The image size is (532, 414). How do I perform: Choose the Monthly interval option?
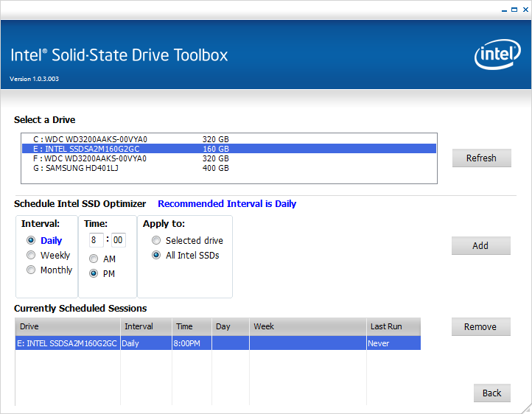coord(31,270)
